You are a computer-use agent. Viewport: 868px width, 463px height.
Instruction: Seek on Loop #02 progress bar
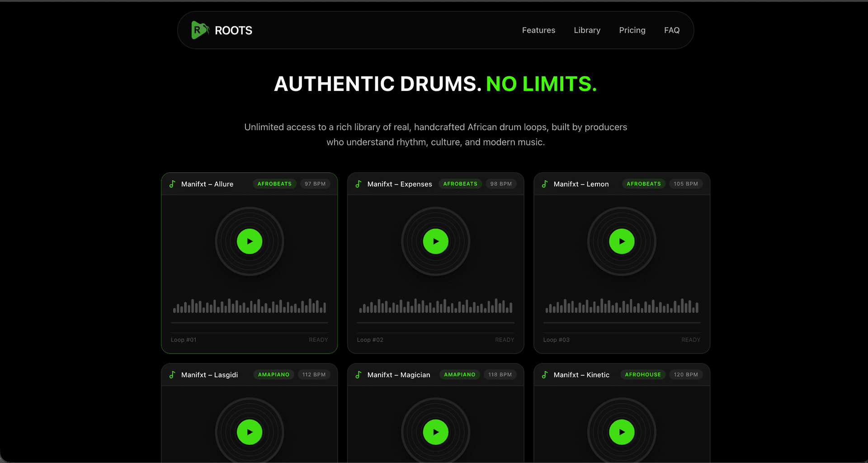tap(436, 323)
